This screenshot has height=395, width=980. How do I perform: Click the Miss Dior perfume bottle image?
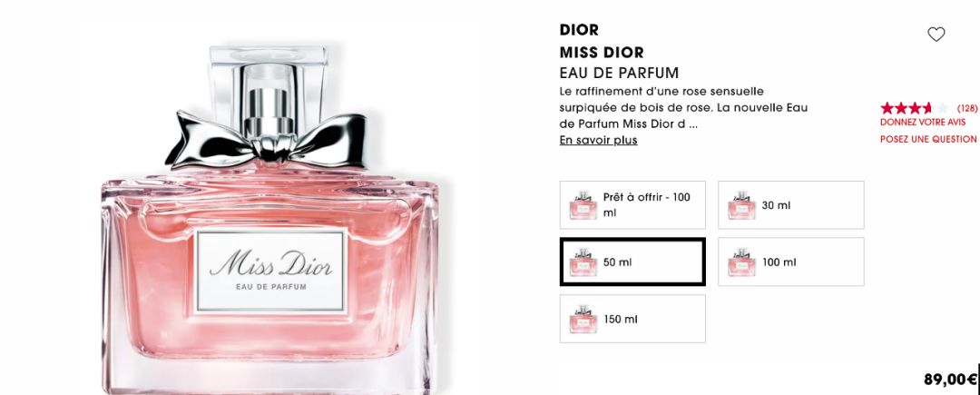pos(270,219)
